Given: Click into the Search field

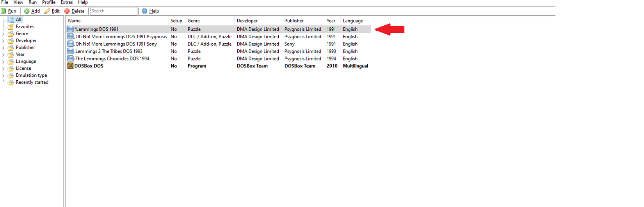Looking at the screenshot, I should 114,11.
